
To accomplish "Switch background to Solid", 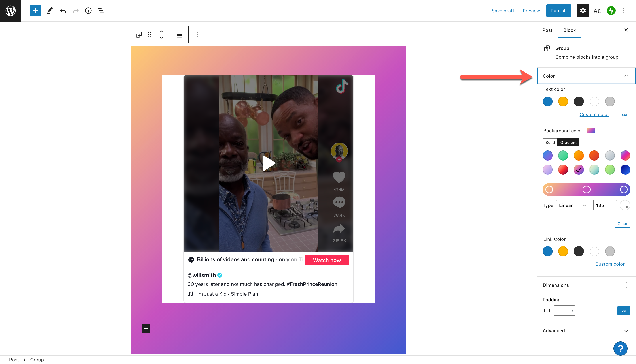I will [550, 142].
